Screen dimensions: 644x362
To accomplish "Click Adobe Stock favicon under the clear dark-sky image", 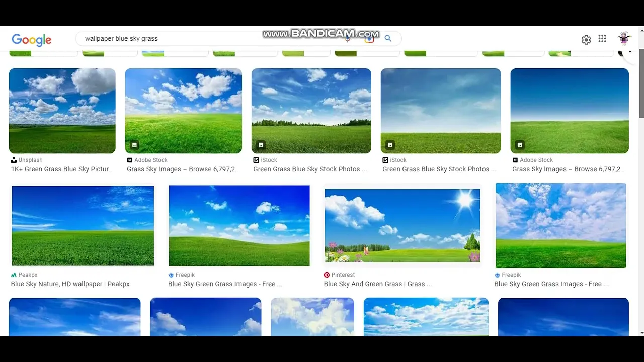I will (515, 160).
